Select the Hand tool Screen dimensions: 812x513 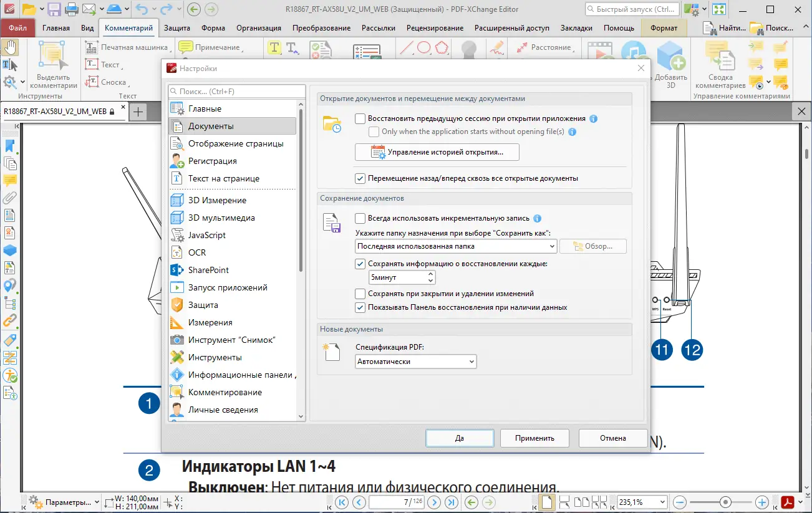[x=9, y=47]
